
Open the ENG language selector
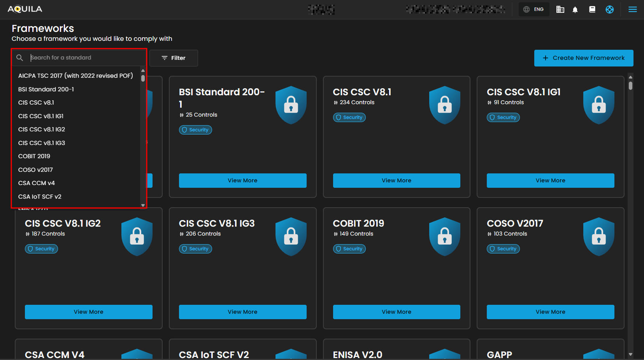pyautogui.click(x=533, y=9)
